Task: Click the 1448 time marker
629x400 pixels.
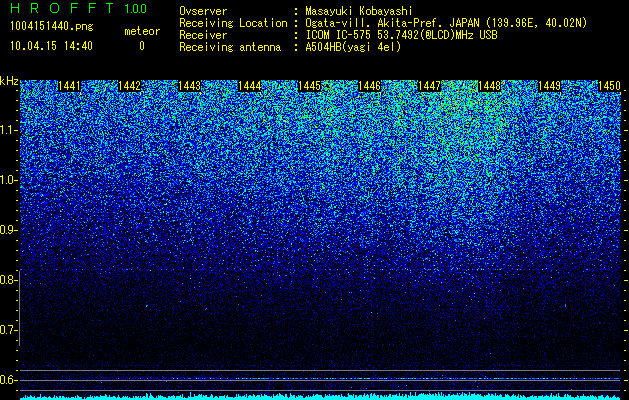Action: pos(489,86)
